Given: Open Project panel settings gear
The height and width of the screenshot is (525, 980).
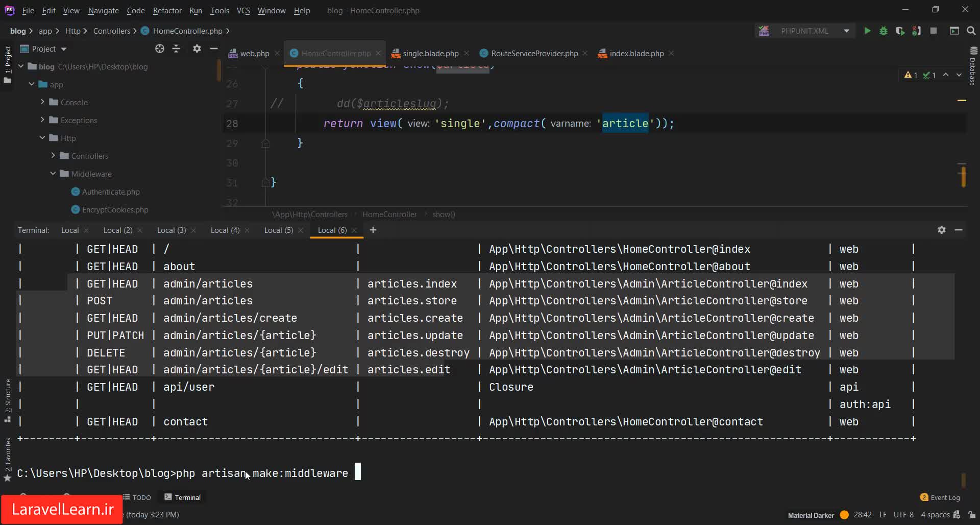Looking at the screenshot, I should pos(197,49).
